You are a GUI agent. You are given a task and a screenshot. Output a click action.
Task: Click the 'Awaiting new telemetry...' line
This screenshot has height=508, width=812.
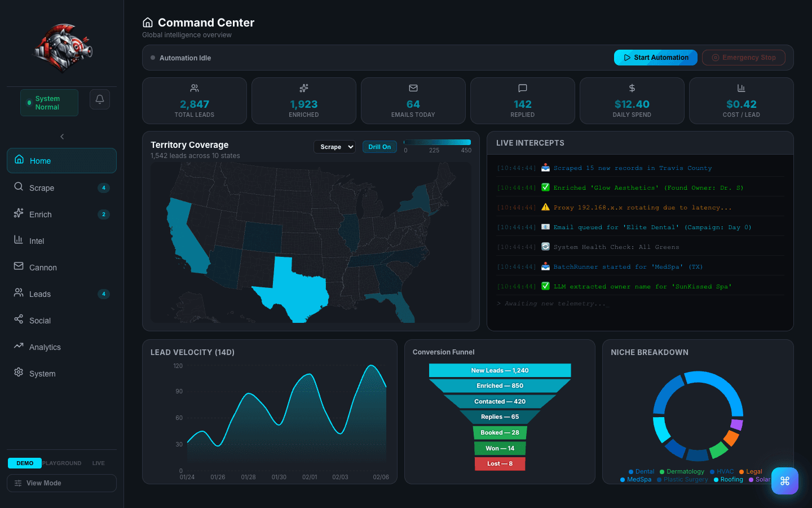(x=551, y=304)
